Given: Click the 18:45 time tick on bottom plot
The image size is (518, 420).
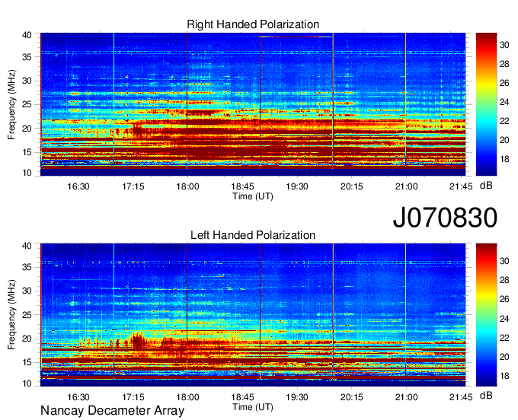Looking at the screenshot, I should point(242,397).
